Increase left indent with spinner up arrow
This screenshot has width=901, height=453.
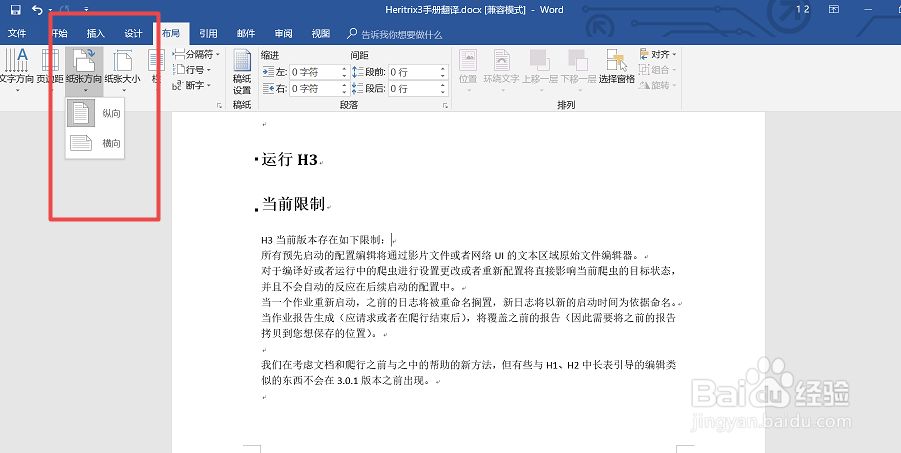point(345,69)
